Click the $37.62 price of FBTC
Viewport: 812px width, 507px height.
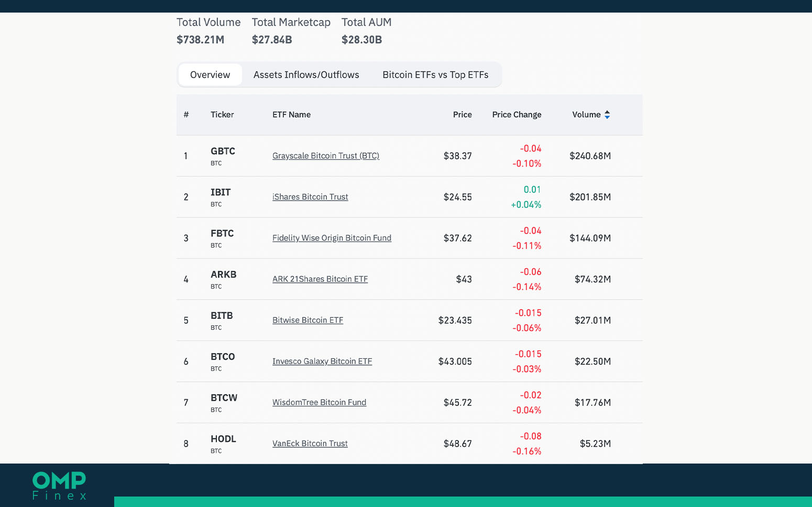[458, 238]
